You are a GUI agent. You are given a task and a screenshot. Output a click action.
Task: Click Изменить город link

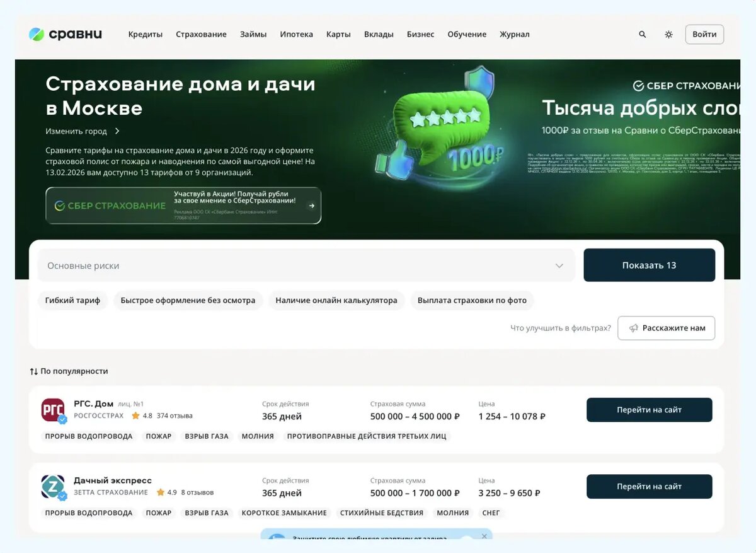pyautogui.click(x=83, y=131)
